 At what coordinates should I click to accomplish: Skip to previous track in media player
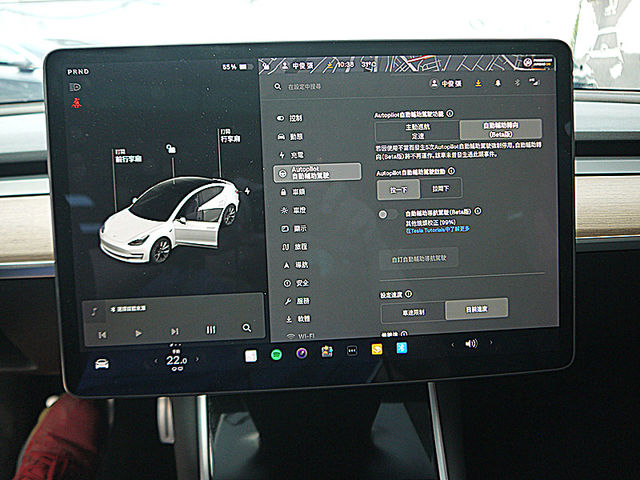(x=102, y=335)
